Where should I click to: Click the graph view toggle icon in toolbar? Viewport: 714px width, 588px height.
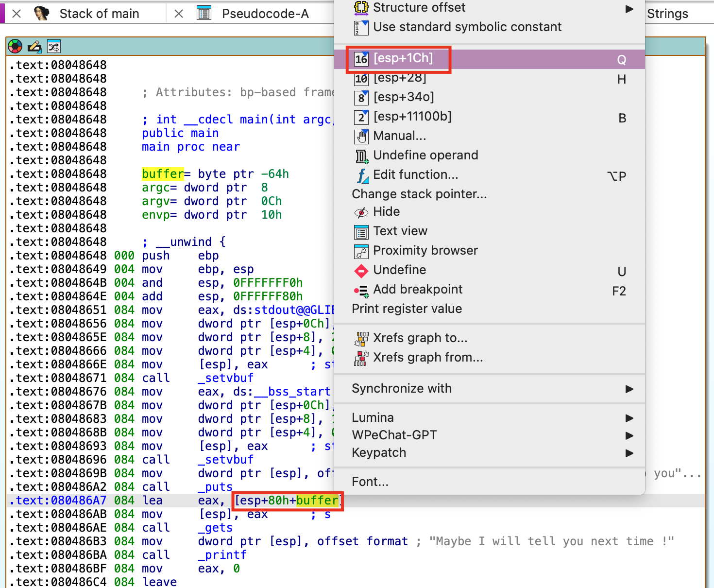53,47
